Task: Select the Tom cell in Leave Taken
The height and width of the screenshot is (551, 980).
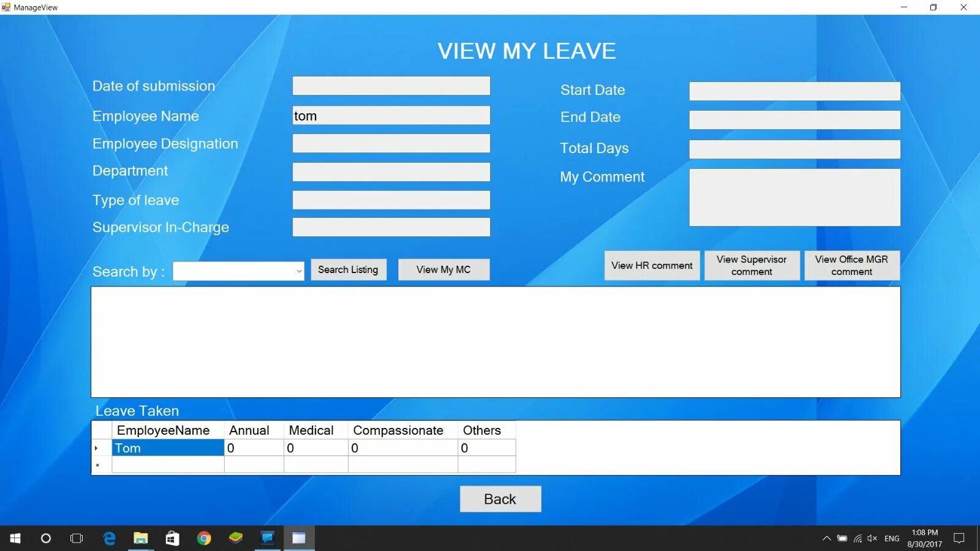Action: coord(168,448)
